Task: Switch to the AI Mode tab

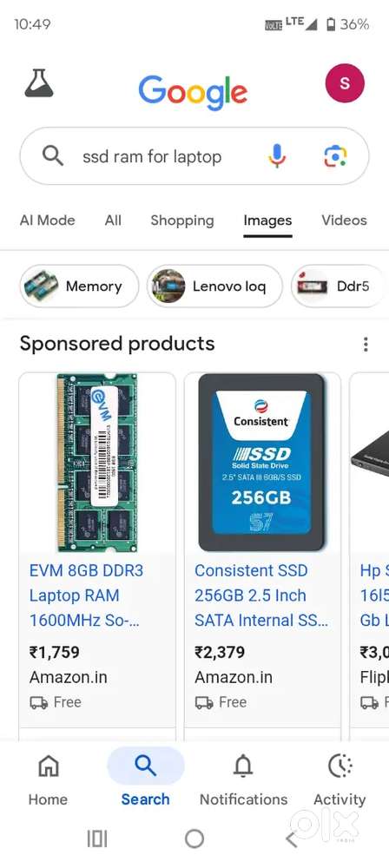Action: coord(47,220)
